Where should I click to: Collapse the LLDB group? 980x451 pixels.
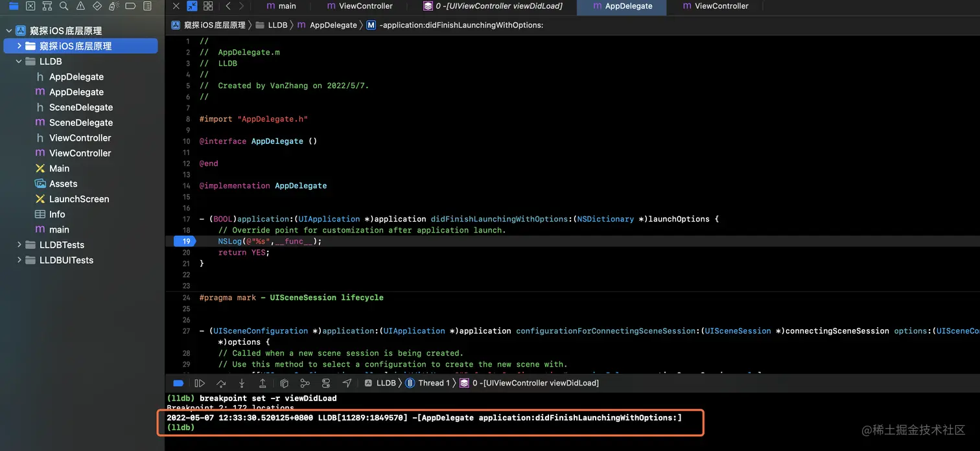click(19, 62)
